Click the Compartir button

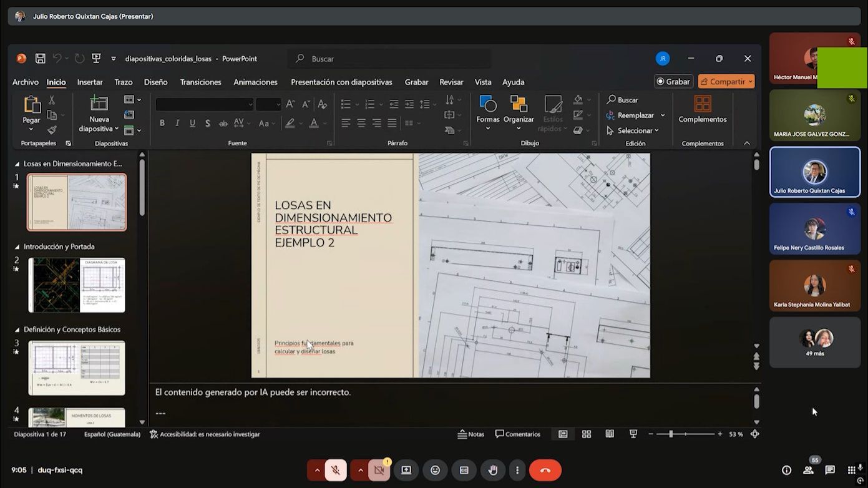click(x=726, y=82)
